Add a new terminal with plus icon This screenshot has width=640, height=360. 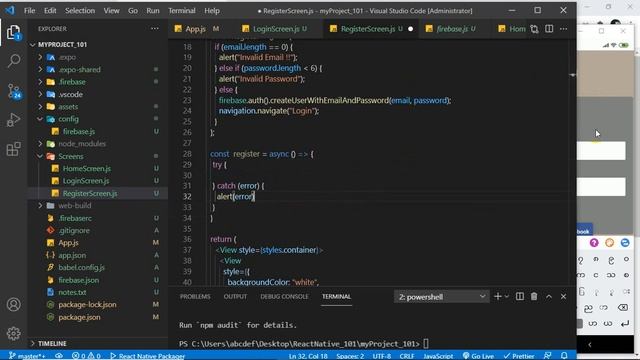498,297
